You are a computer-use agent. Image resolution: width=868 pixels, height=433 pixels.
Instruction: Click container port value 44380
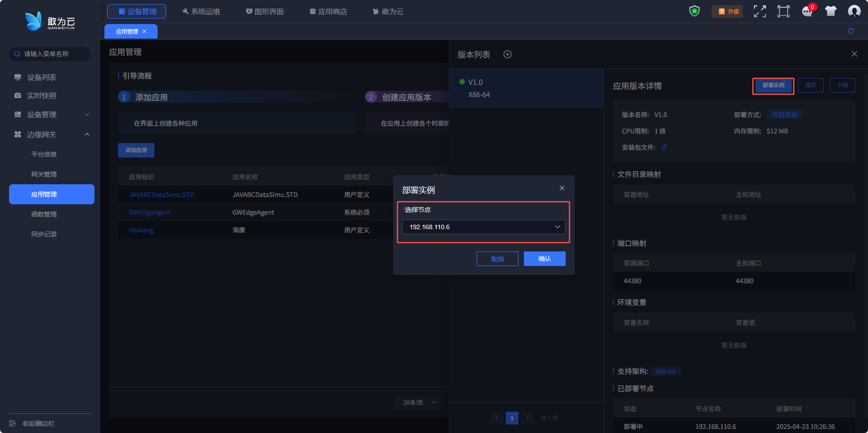pos(632,281)
